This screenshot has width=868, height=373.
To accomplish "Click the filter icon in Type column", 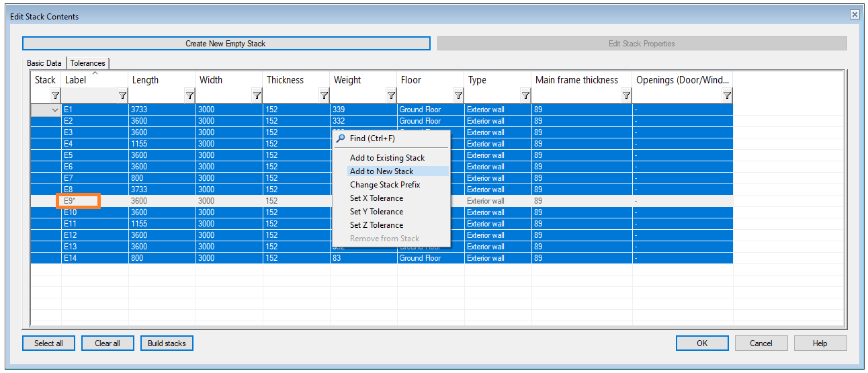I will (525, 96).
